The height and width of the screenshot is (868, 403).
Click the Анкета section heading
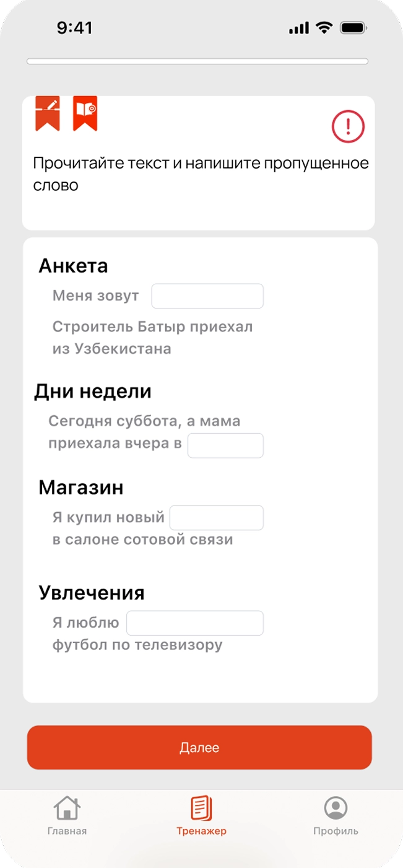pyautogui.click(x=74, y=265)
